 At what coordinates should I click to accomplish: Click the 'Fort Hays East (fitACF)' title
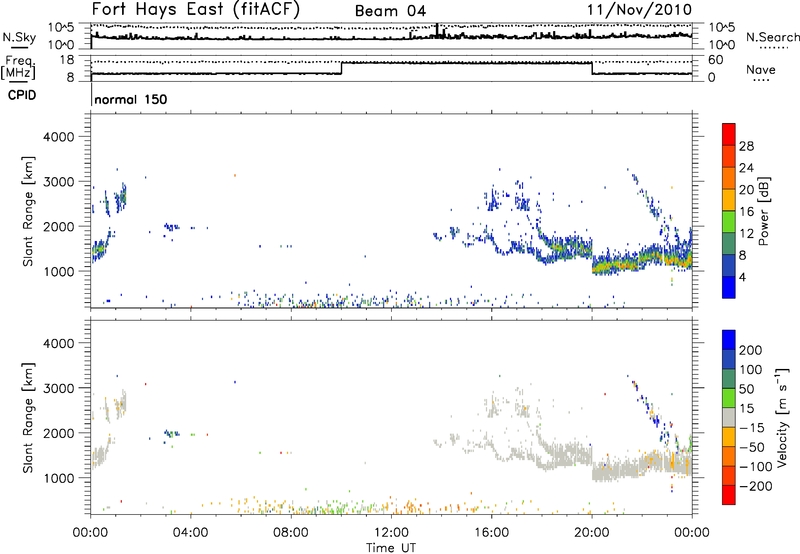tap(195, 9)
